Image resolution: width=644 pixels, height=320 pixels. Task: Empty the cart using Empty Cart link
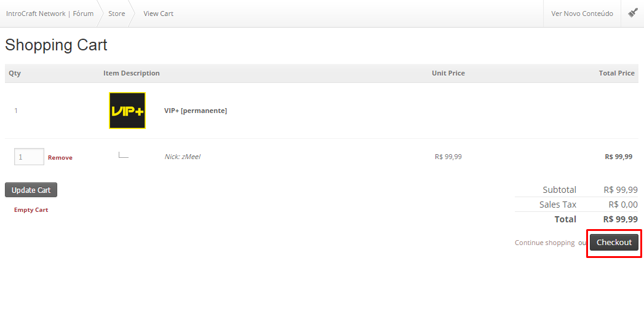(x=31, y=209)
